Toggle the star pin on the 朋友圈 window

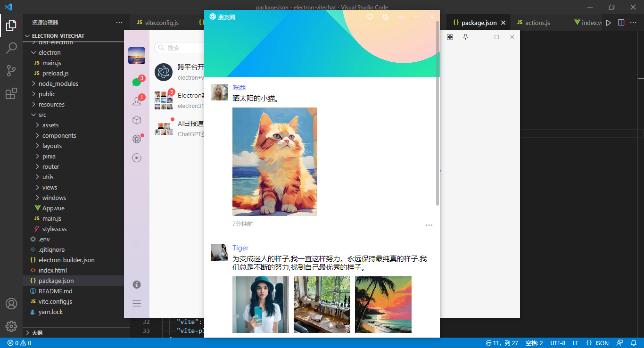pyautogui.click(x=385, y=17)
